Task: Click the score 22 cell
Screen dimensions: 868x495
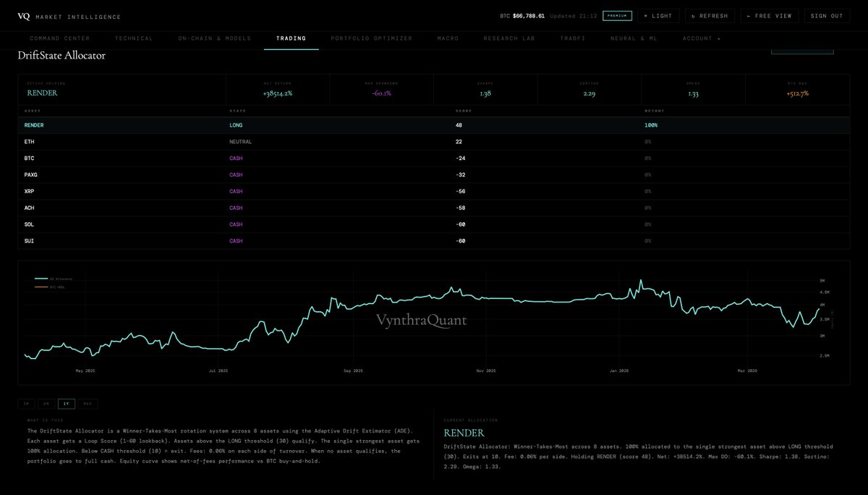Action: pos(459,142)
